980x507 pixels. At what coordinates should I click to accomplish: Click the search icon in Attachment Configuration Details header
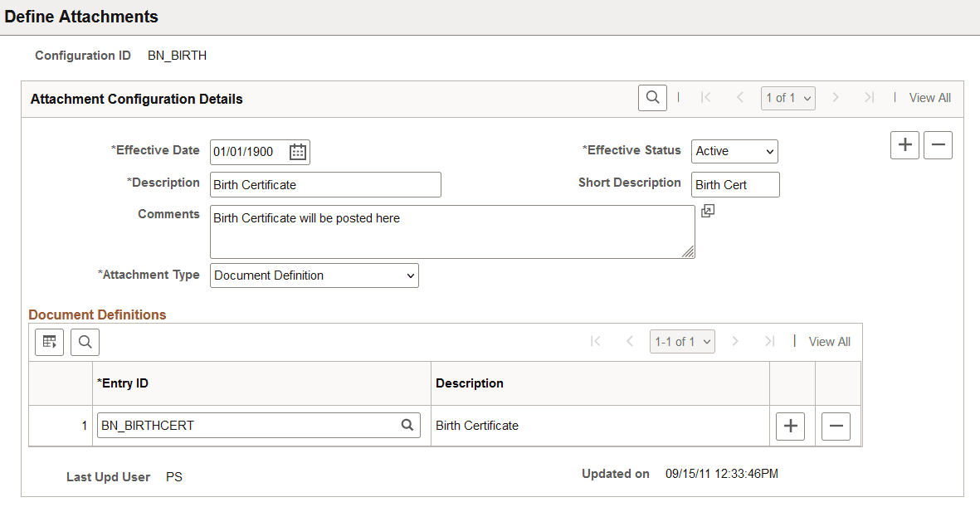(x=652, y=97)
